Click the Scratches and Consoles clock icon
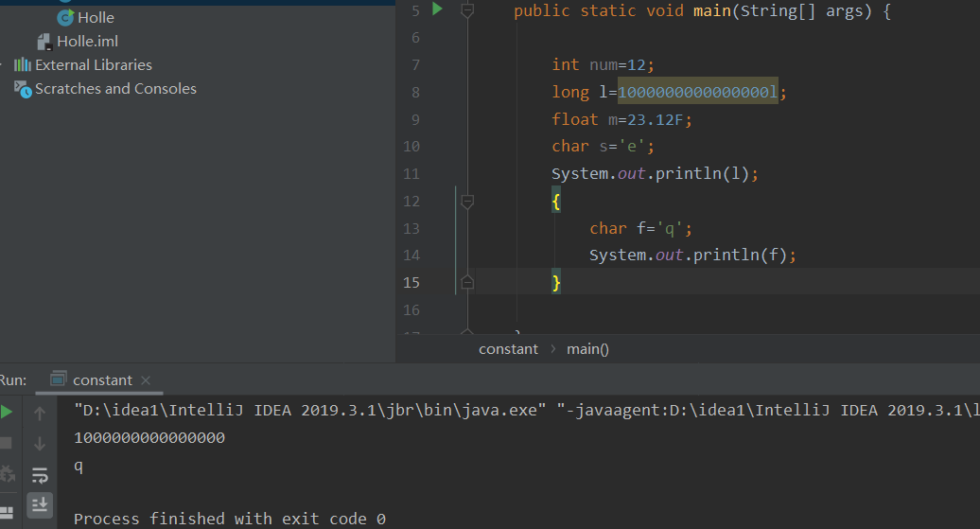Viewport: 980px width, 529px height. (23, 89)
